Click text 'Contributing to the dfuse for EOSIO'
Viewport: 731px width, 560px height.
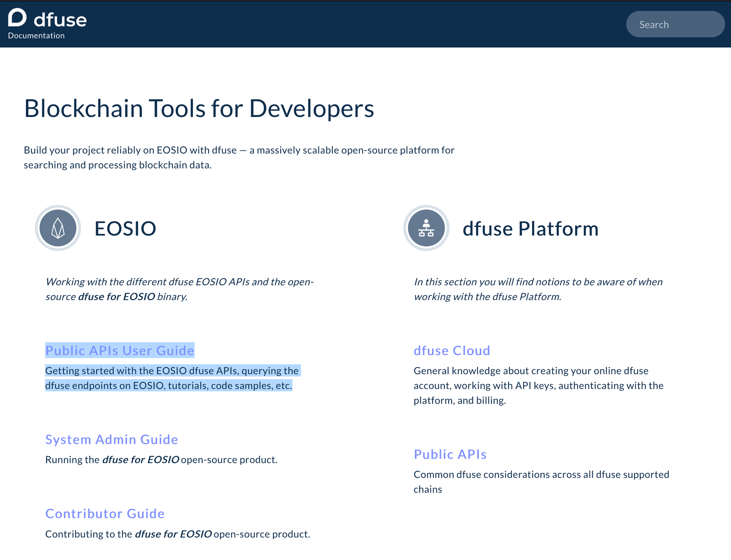[x=129, y=534]
